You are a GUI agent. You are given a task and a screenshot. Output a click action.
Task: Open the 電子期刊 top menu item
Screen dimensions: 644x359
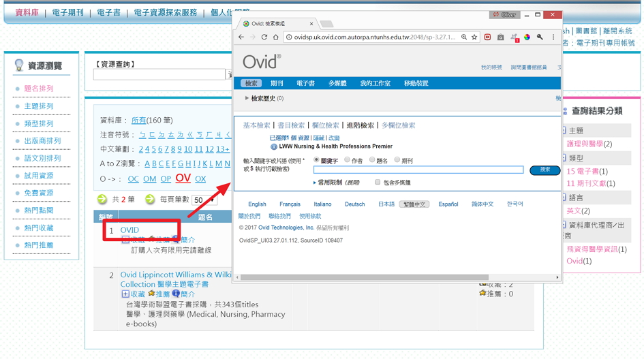pyautogui.click(x=67, y=12)
